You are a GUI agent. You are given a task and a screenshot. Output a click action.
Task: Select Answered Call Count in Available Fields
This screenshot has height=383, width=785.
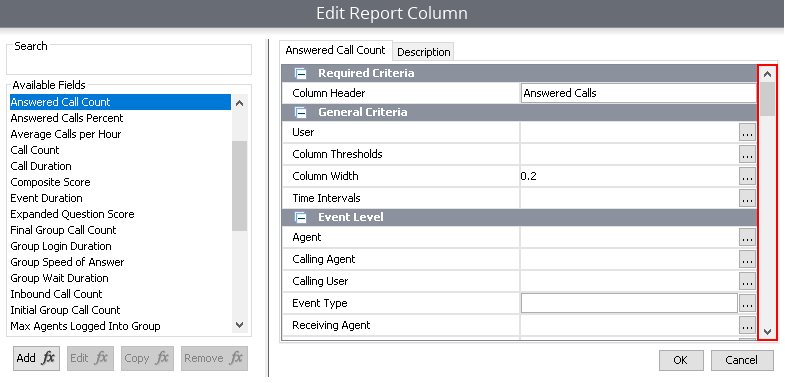tap(120, 102)
